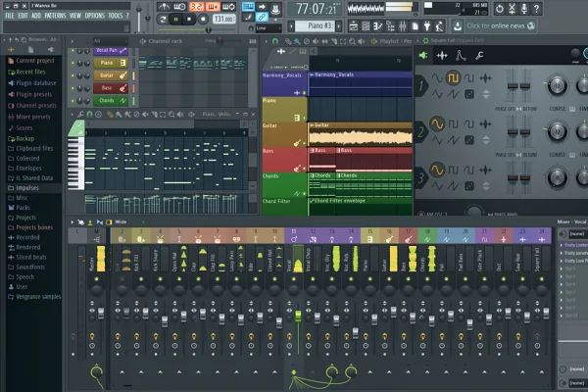The width and height of the screenshot is (588, 392).
Task: Select the playlist mute tool icon
Action: pyautogui.click(x=316, y=41)
